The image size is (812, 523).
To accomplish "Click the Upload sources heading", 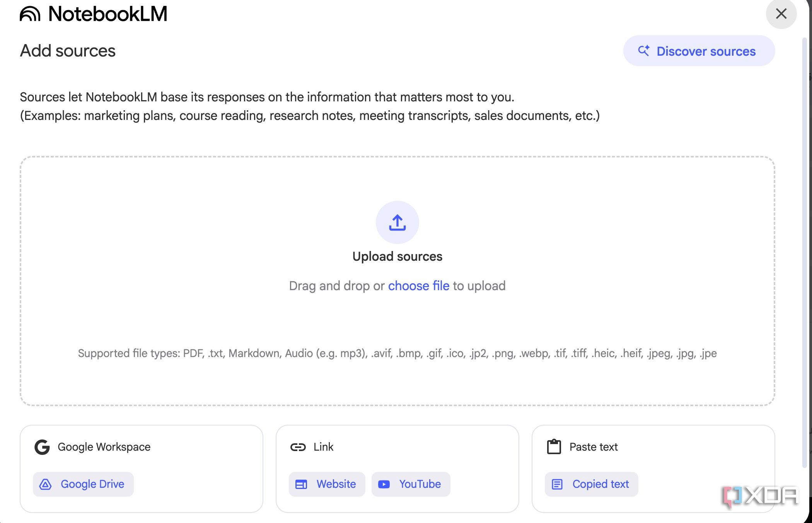I will click(397, 256).
